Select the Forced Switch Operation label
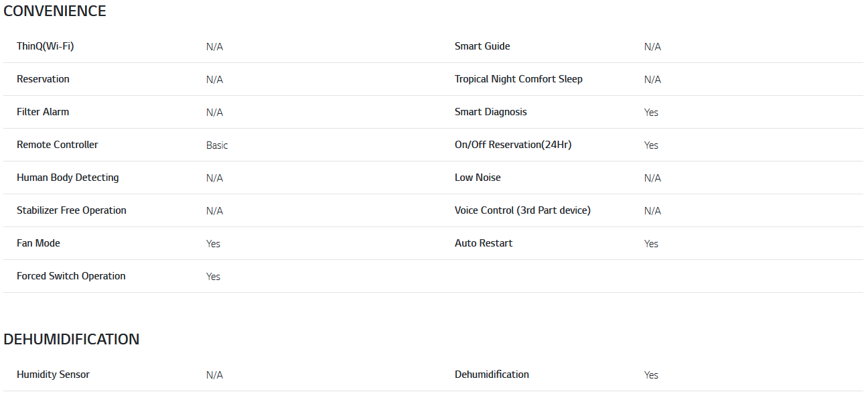 pos(71,276)
